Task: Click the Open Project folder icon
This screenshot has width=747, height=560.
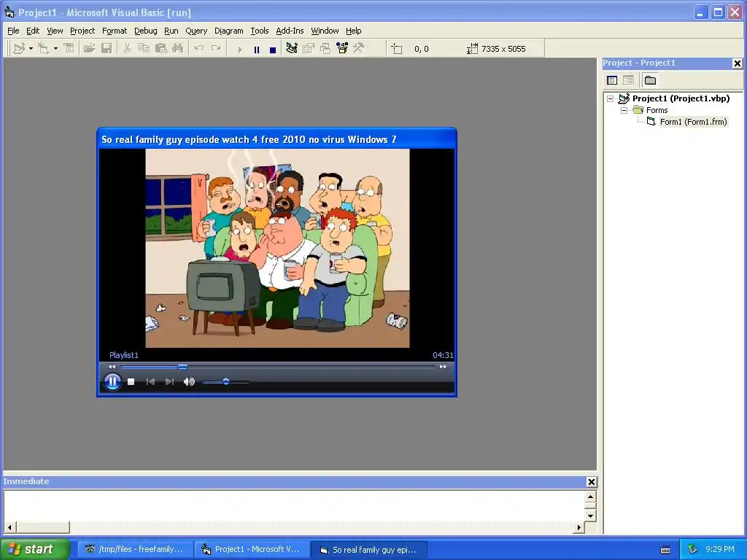Action: pos(89,49)
